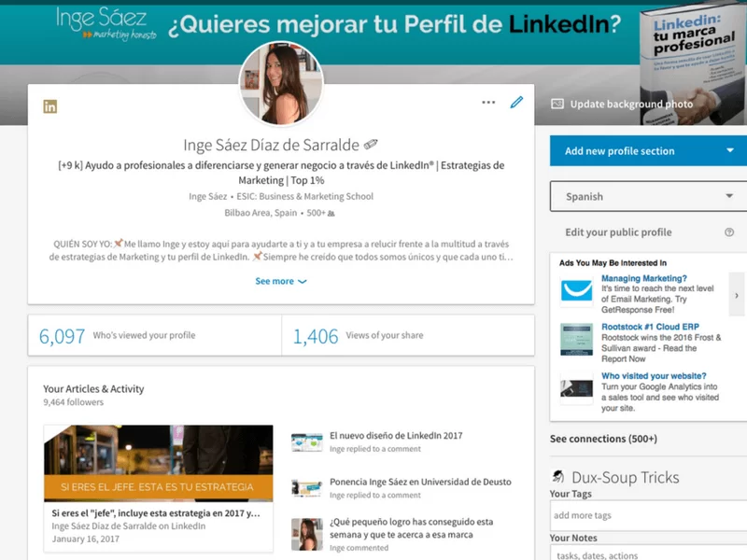Open 'Ponencia Inge Sáez en Universidad de Deusto'

pyautogui.click(x=420, y=482)
